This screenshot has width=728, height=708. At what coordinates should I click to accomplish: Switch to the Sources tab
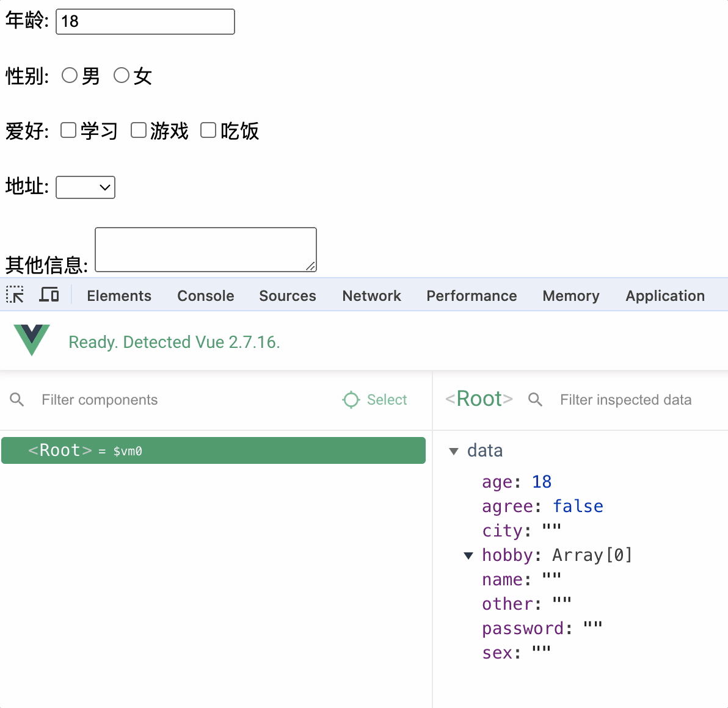point(288,295)
